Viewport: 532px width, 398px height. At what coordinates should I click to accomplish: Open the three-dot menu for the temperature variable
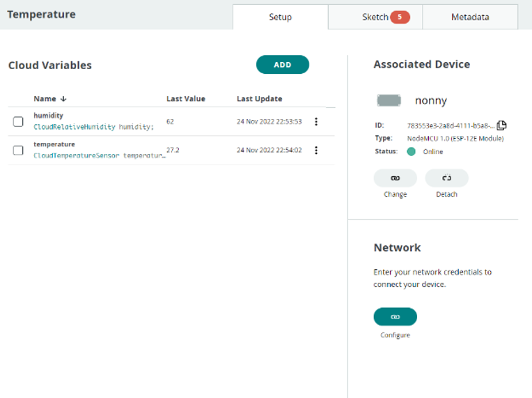[316, 150]
